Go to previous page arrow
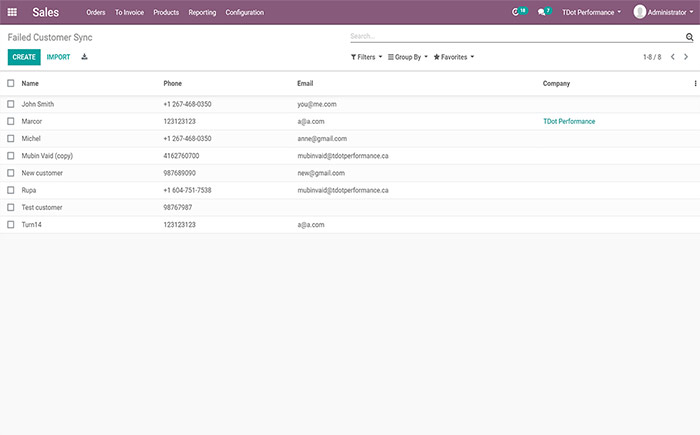 pyautogui.click(x=673, y=57)
